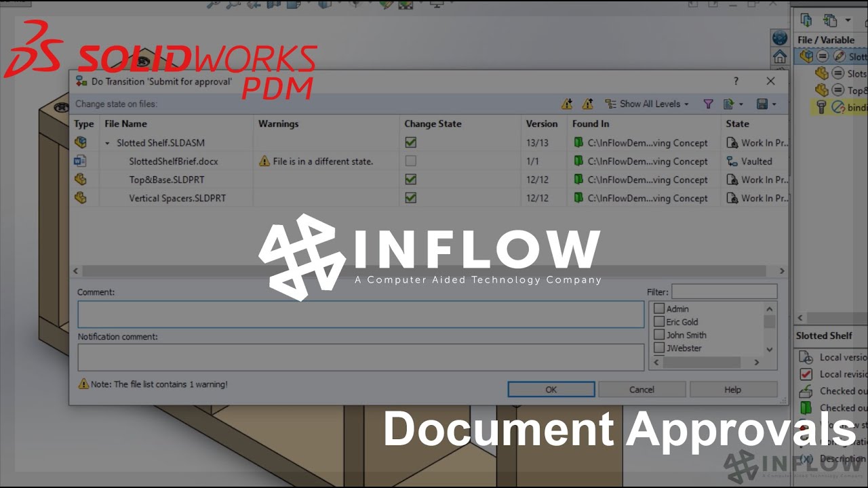868x488 pixels.
Task: Collapse the Slotted Shelf.SLDASM tree row
Action: click(x=107, y=143)
